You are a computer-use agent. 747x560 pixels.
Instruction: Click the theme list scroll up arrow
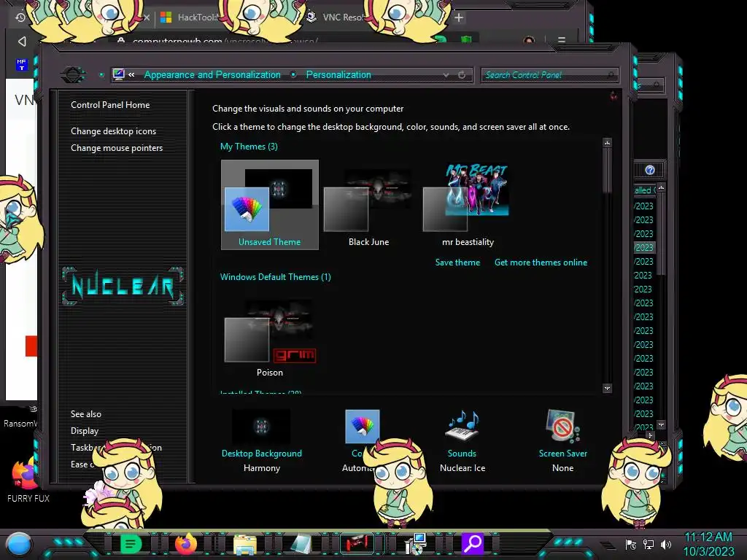tap(607, 143)
